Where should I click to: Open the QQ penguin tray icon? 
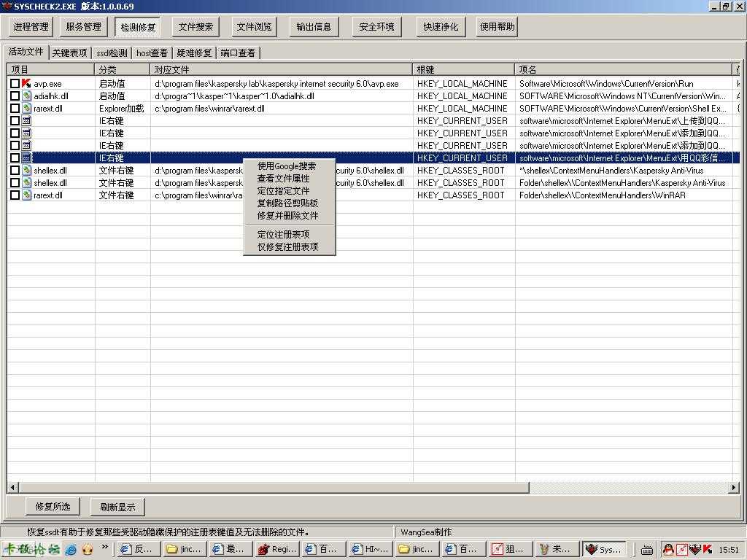click(x=668, y=549)
